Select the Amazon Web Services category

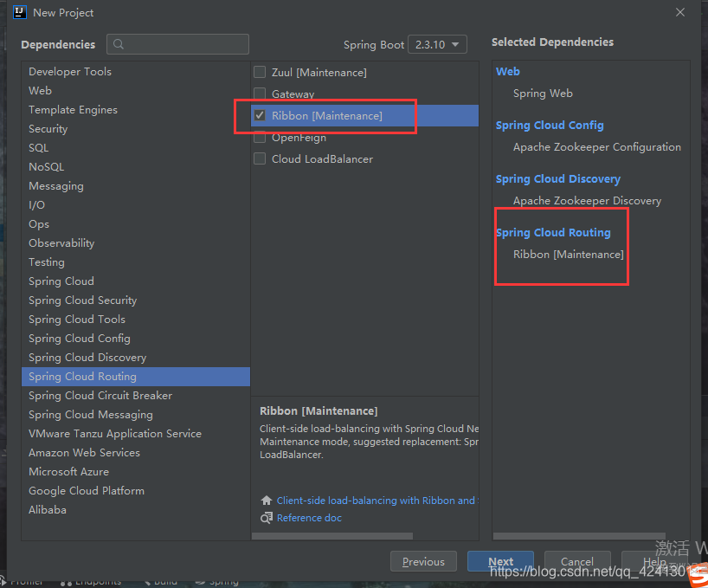(x=136, y=453)
